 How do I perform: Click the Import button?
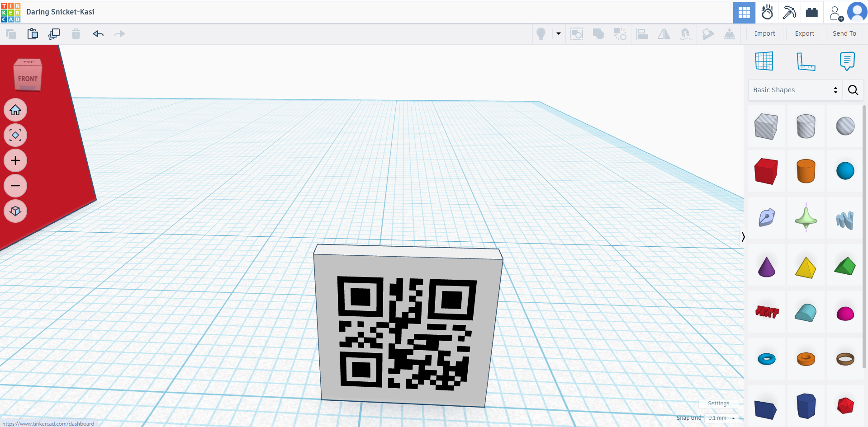765,33
